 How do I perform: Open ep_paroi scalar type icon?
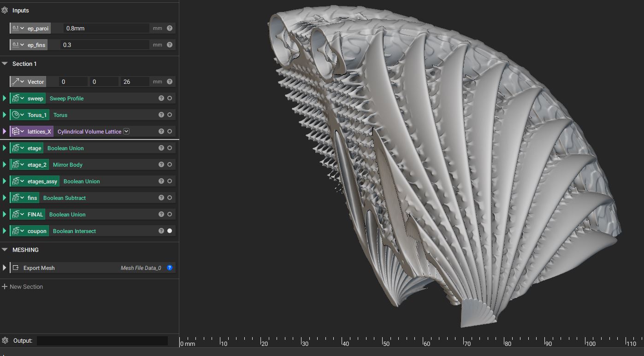pos(18,28)
